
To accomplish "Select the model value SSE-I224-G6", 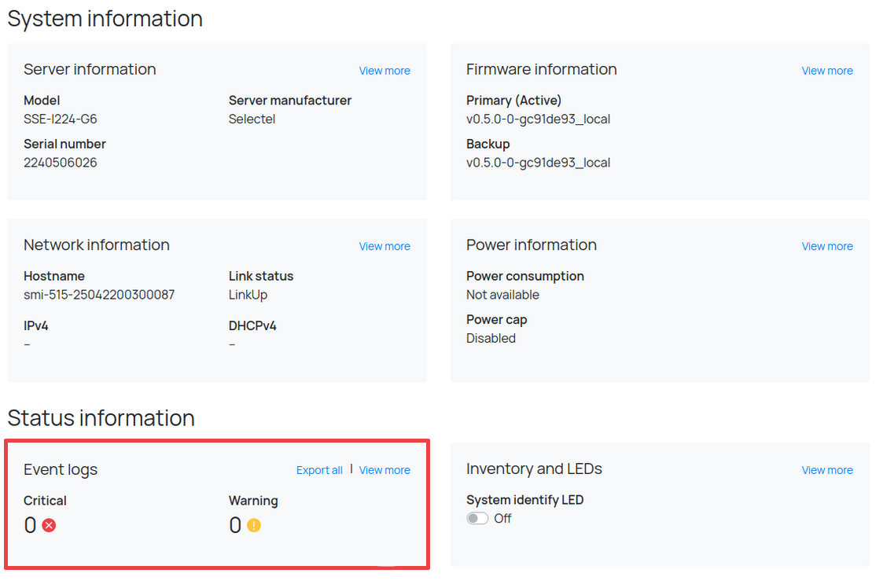I will tap(61, 119).
